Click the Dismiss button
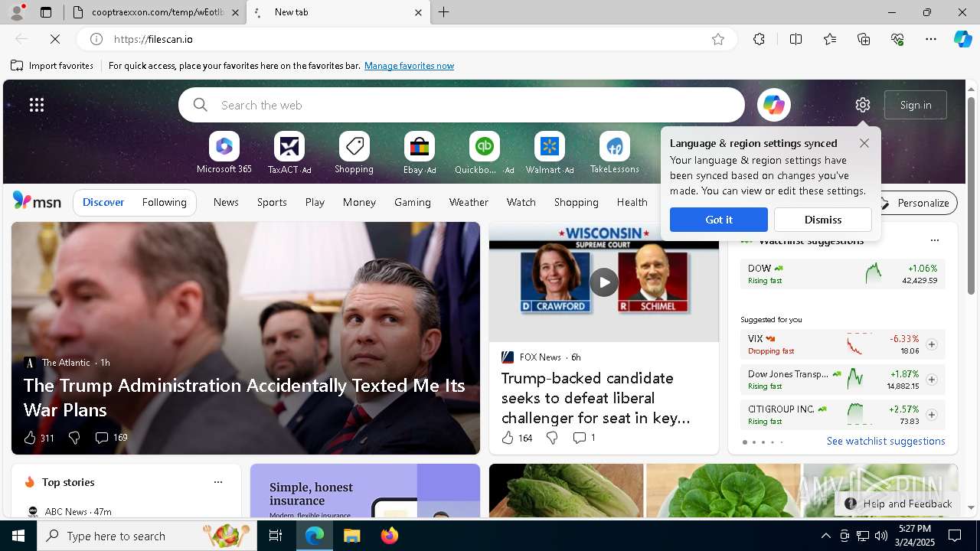 click(x=823, y=220)
